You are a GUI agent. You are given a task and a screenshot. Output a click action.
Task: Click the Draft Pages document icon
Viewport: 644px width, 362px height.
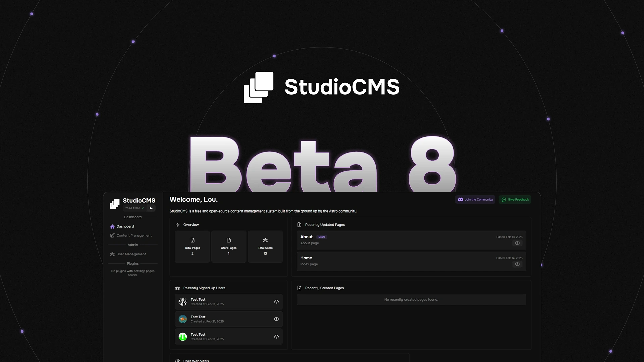coord(228,240)
